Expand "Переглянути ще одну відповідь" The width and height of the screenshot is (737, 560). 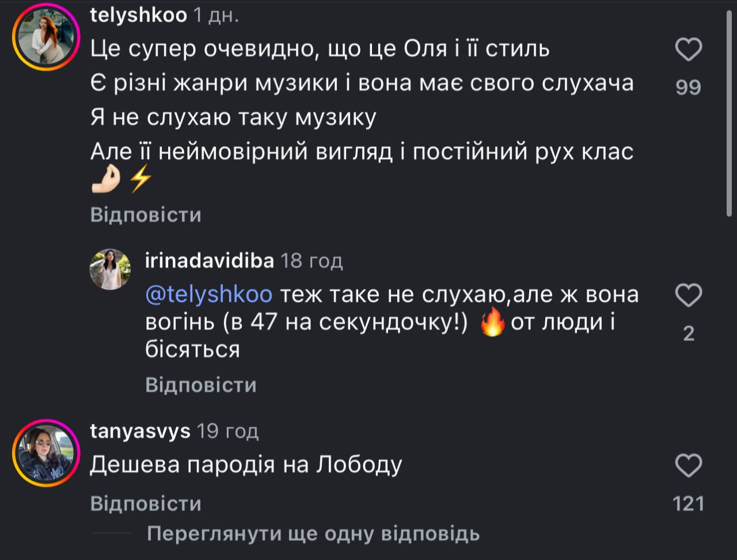tap(313, 534)
